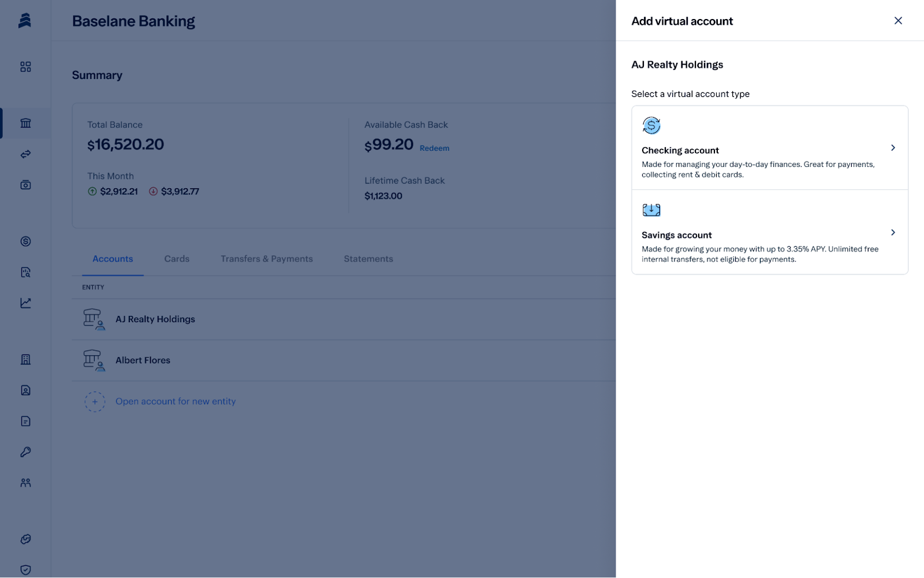Screen dimensions: 924x578
Task: Click the Redeem cash back link
Action: coord(434,148)
